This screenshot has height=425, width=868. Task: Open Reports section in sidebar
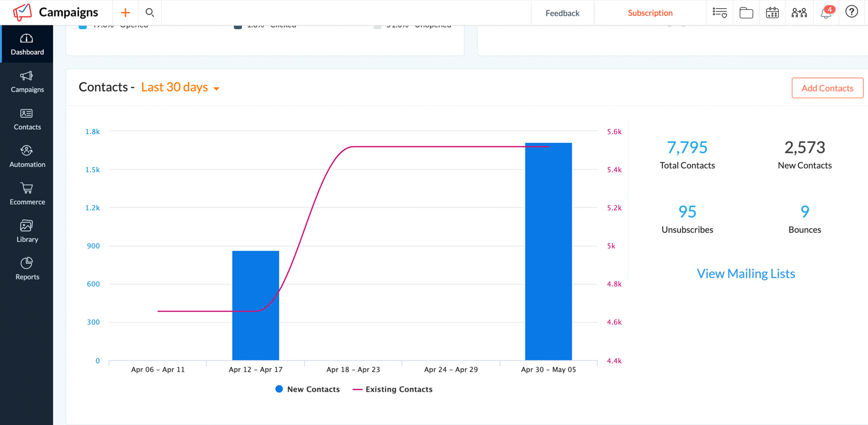[x=27, y=269]
